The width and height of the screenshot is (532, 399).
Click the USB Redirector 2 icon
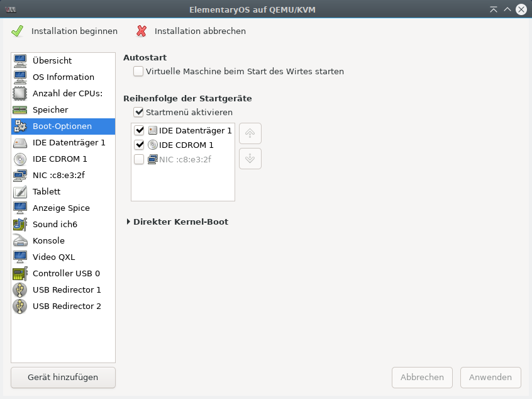[x=20, y=306]
